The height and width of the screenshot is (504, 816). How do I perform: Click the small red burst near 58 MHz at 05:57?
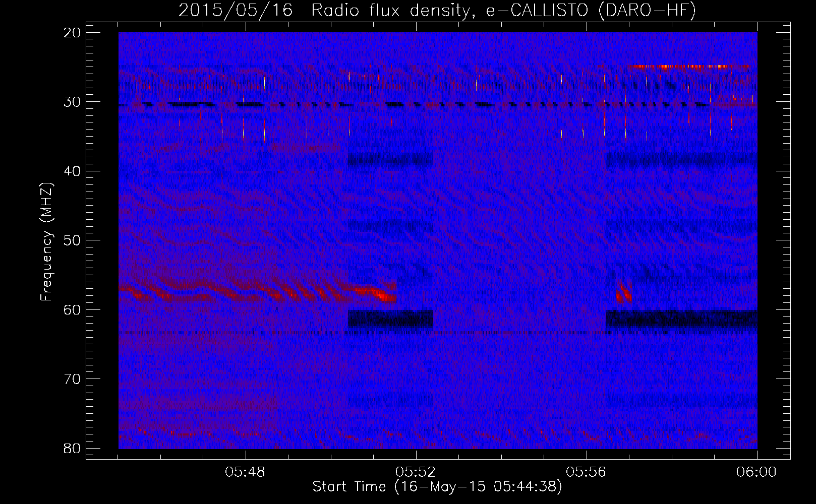tap(624, 292)
